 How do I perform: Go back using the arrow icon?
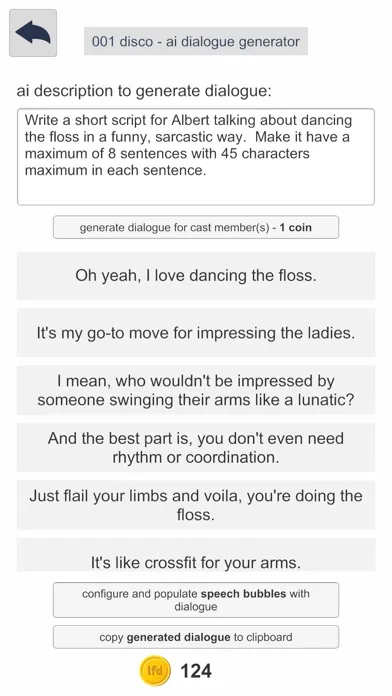coord(33,33)
